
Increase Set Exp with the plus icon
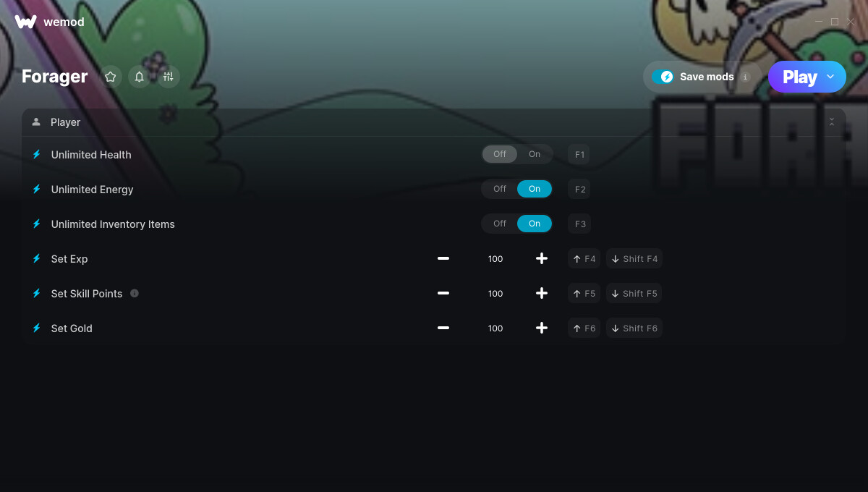(542, 258)
